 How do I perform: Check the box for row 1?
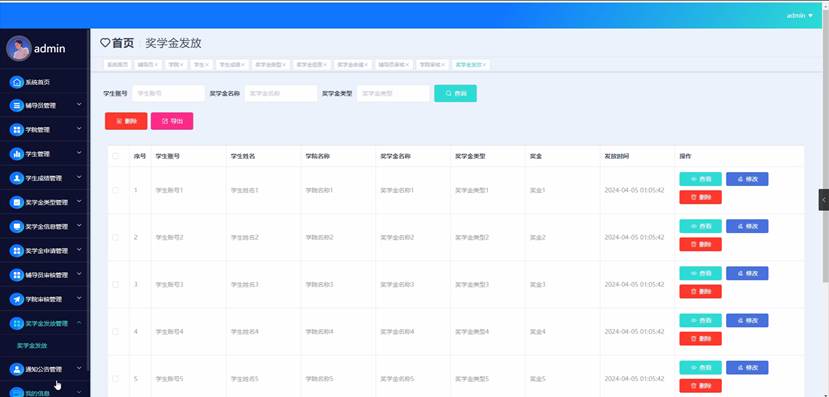116,190
